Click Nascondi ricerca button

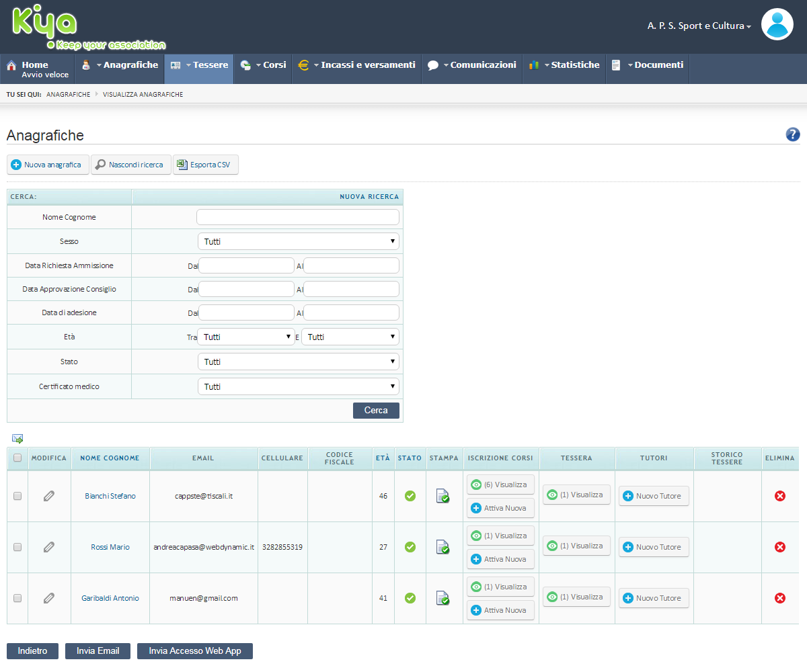[x=131, y=165]
